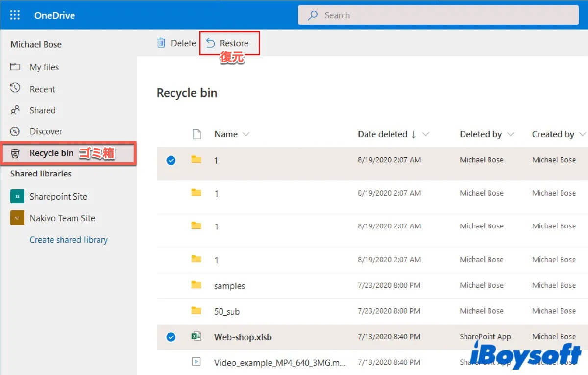The image size is (588, 375).
Task: Click the Sharepoint Site teal icon
Action: [x=17, y=196]
